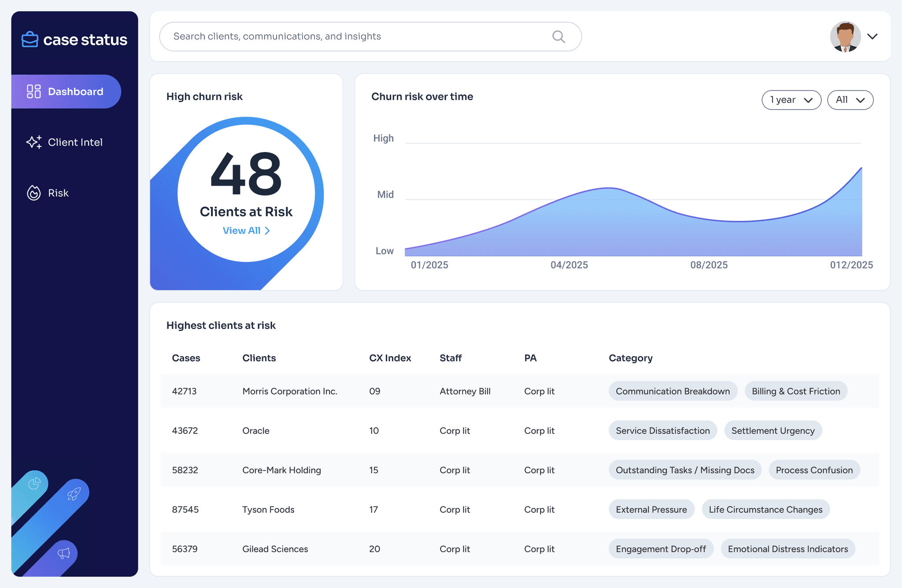Image resolution: width=902 pixels, height=588 pixels.
Task: Click the case status briefcase logo icon
Action: 30,40
